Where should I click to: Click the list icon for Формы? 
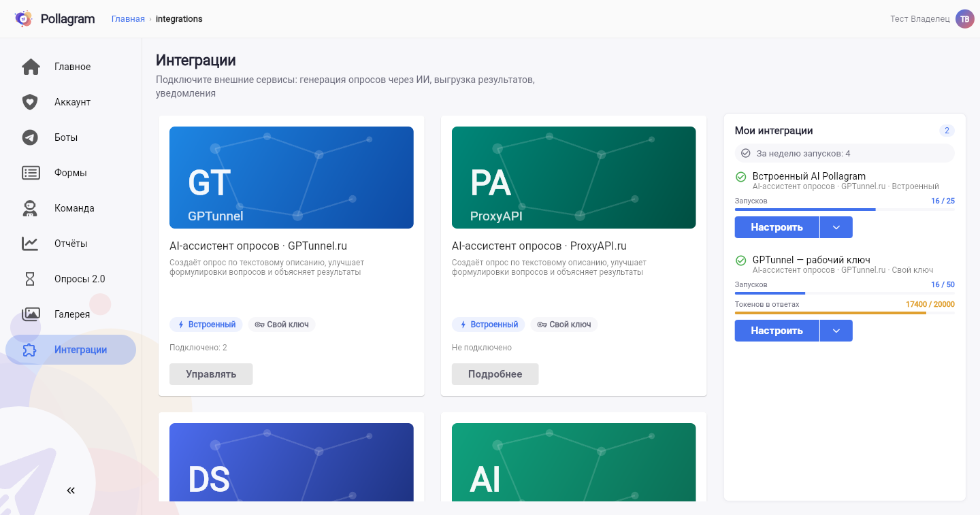coord(31,173)
